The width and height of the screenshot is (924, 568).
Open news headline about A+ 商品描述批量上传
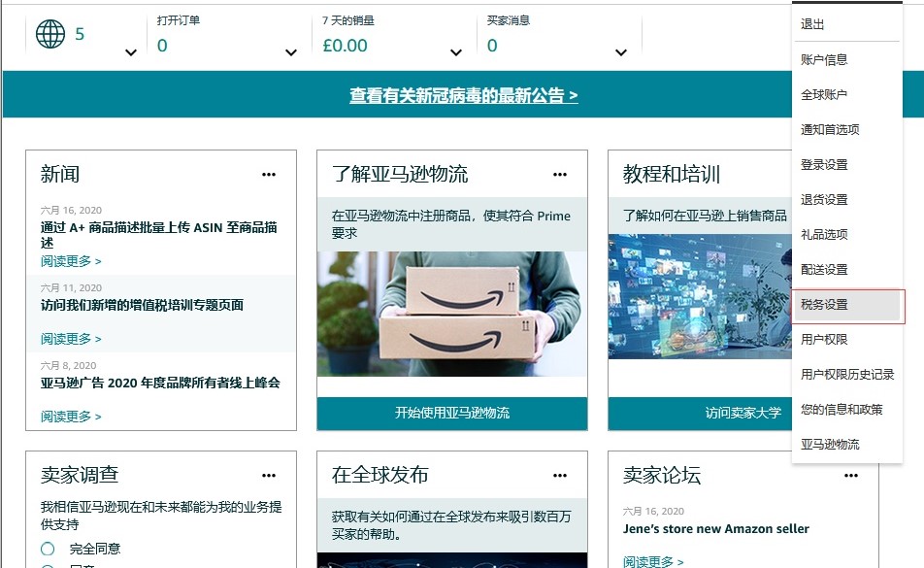tap(158, 235)
